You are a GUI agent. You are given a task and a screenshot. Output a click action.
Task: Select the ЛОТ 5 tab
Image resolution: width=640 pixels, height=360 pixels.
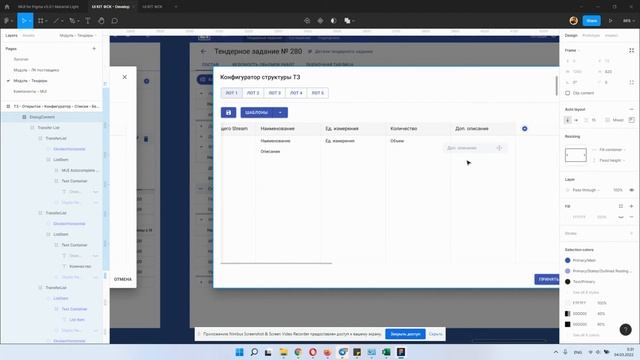click(318, 93)
